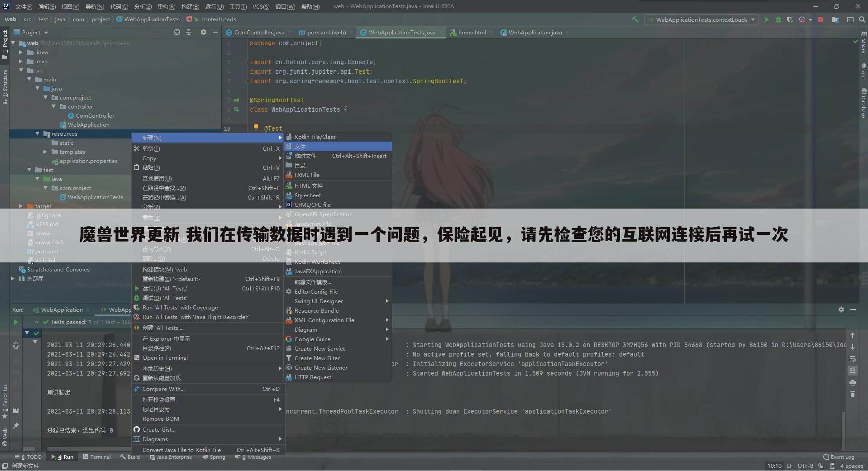Expand the target folder
Image resolution: width=868 pixels, height=471 pixels.
(x=21, y=206)
